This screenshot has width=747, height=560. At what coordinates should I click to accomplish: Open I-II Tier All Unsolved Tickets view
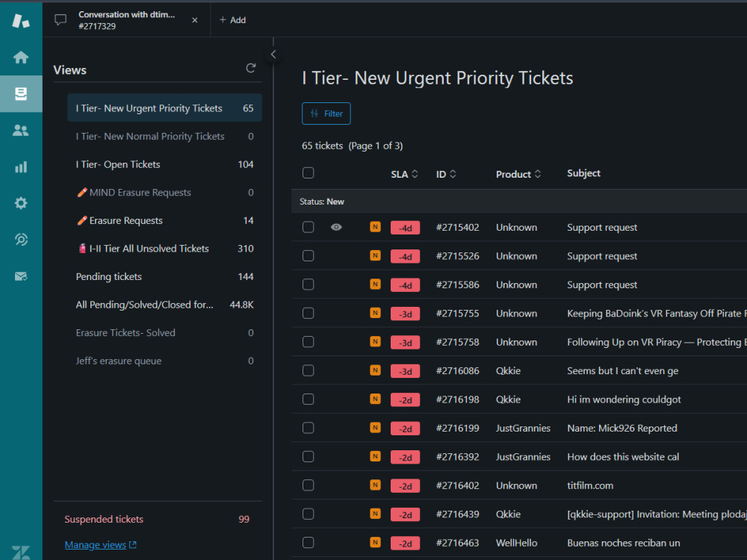tap(164, 249)
